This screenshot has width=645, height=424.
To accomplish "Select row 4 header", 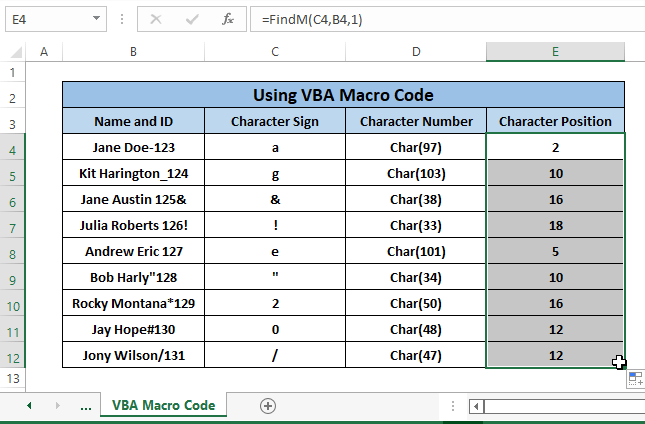I will tap(12, 147).
